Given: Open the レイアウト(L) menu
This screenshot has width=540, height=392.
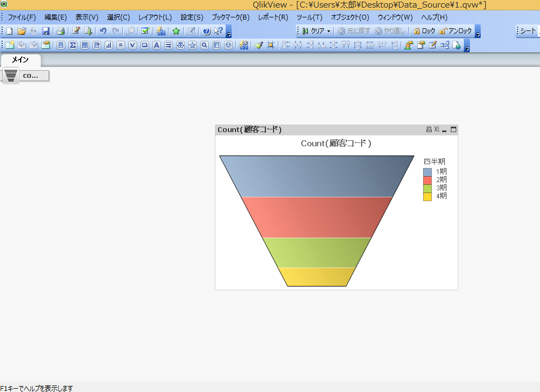Looking at the screenshot, I should tap(155, 17).
